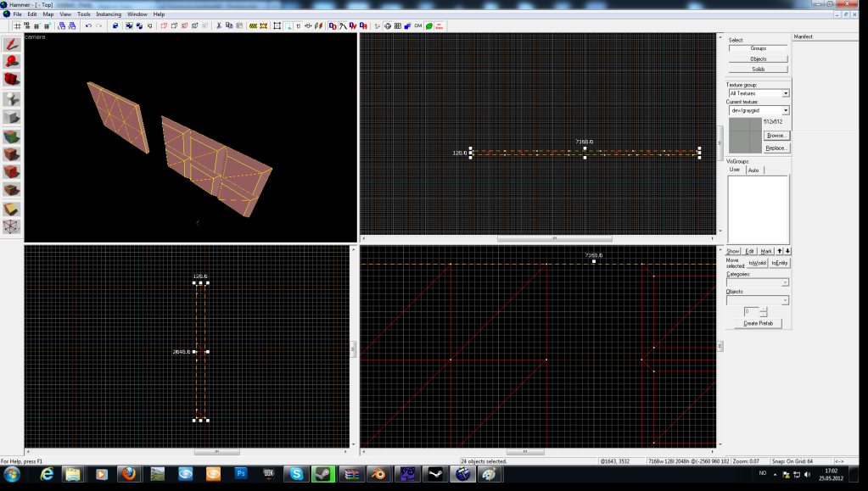Click the Undo arrow icon
Viewport: 868px width, 491px height.
88,26
